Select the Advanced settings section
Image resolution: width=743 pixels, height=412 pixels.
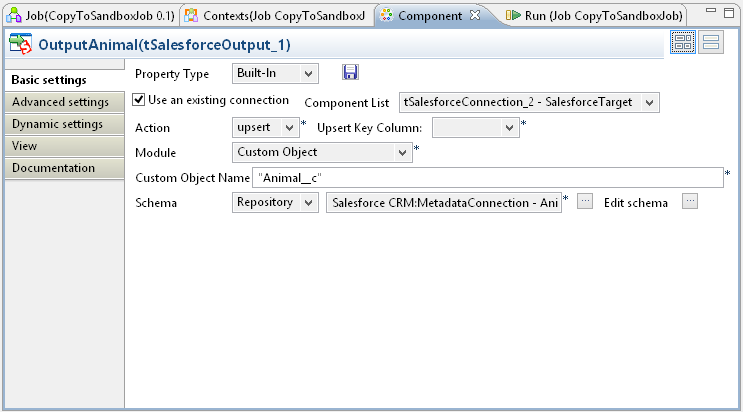pyautogui.click(x=60, y=102)
